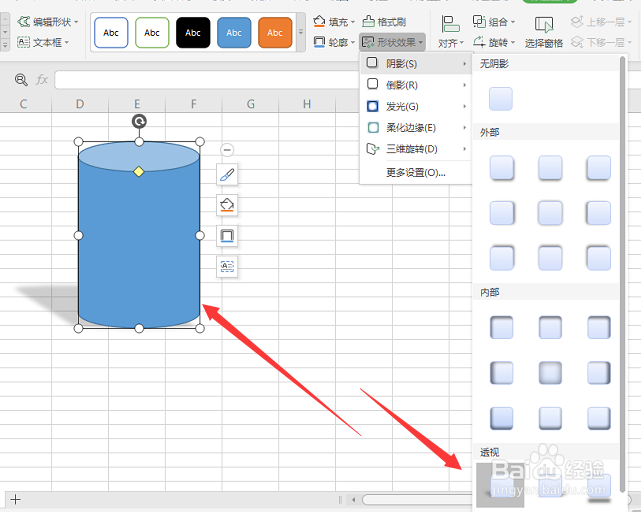Image resolution: width=641 pixels, height=512 pixels.
Task: Select the Reflection (倒影) menu entry
Action: (416, 85)
